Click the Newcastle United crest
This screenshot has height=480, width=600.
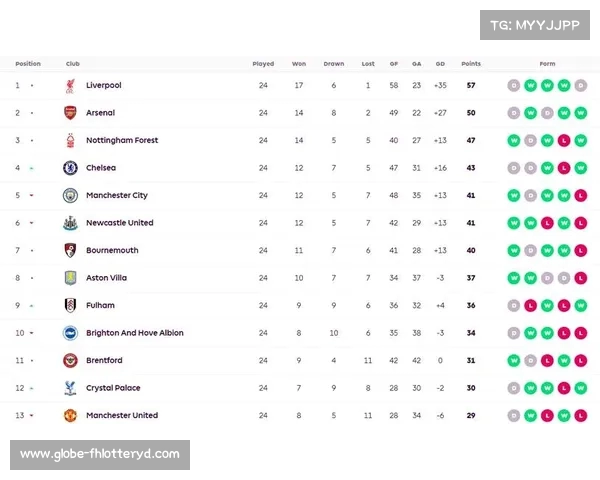(70, 223)
